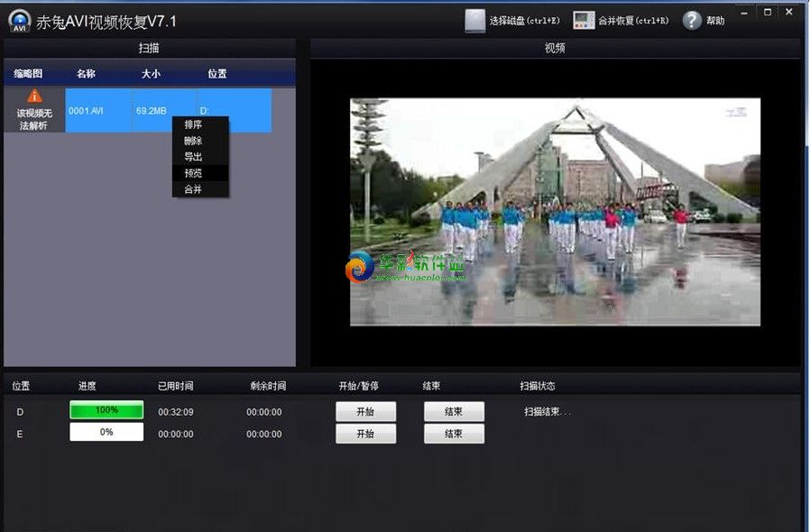Close the application window

789,12
